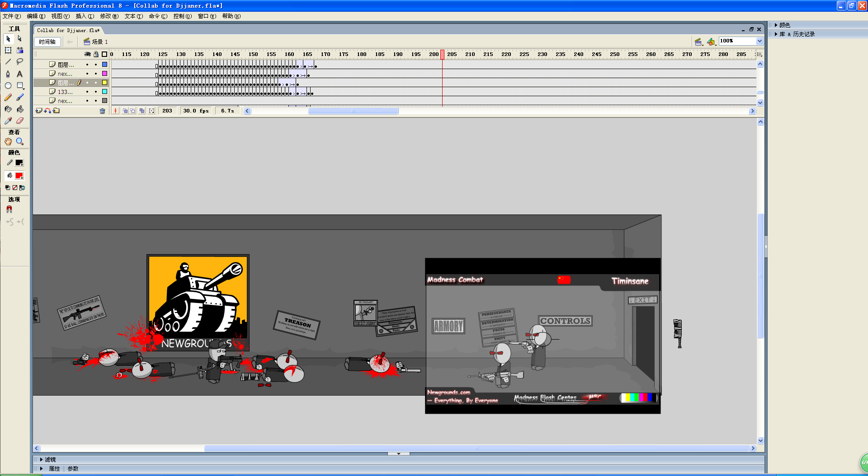Select the Ink Bottle tool
The height and width of the screenshot is (476, 868).
pyautogui.click(x=8, y=109)
